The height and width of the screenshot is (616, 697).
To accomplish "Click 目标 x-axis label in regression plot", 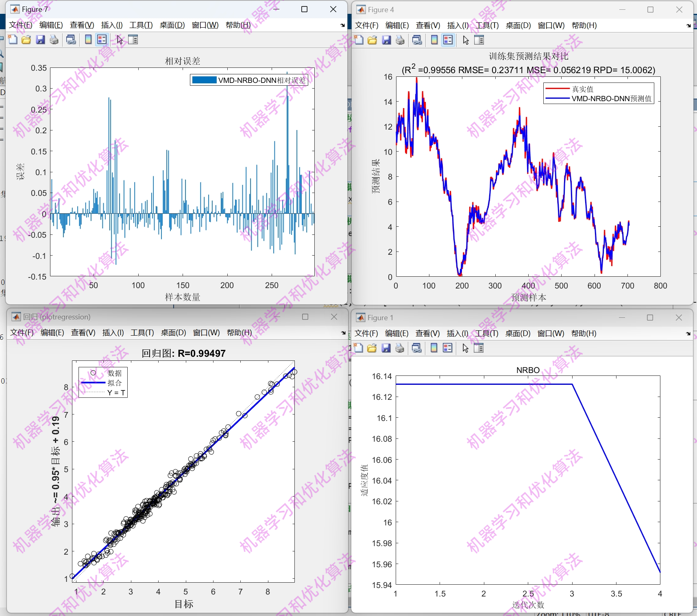I will coord(184,604).
